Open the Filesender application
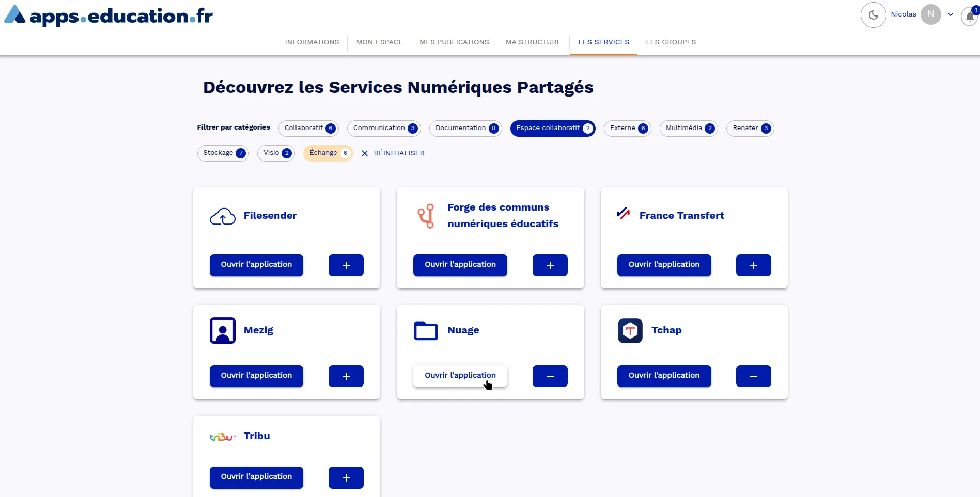980x497 pixels. coord(256,265)
